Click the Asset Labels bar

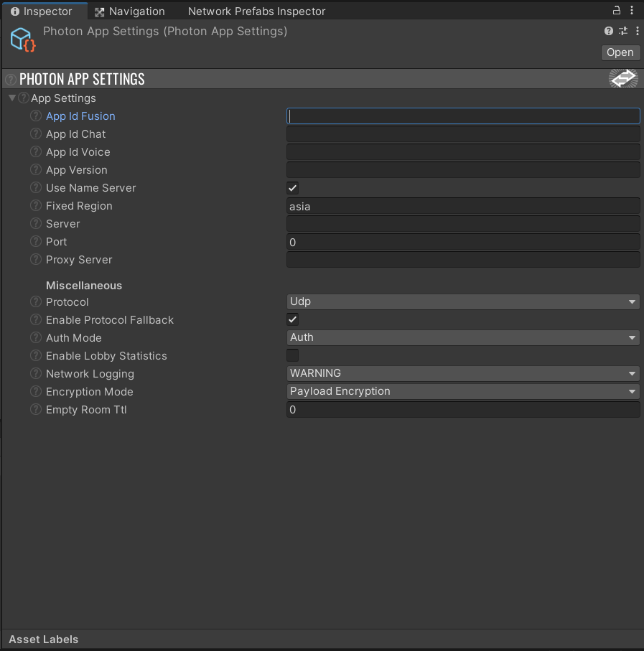[322, 639]
